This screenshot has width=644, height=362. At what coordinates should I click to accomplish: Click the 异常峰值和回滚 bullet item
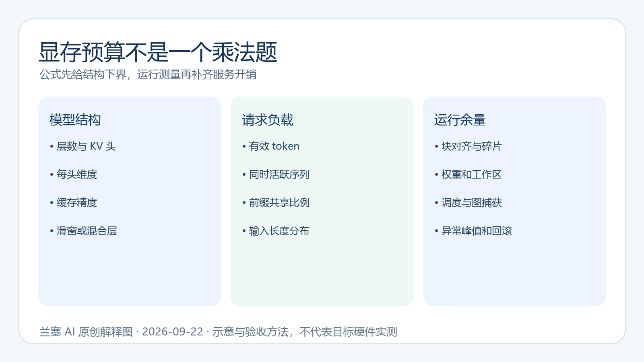pos(473,231)
